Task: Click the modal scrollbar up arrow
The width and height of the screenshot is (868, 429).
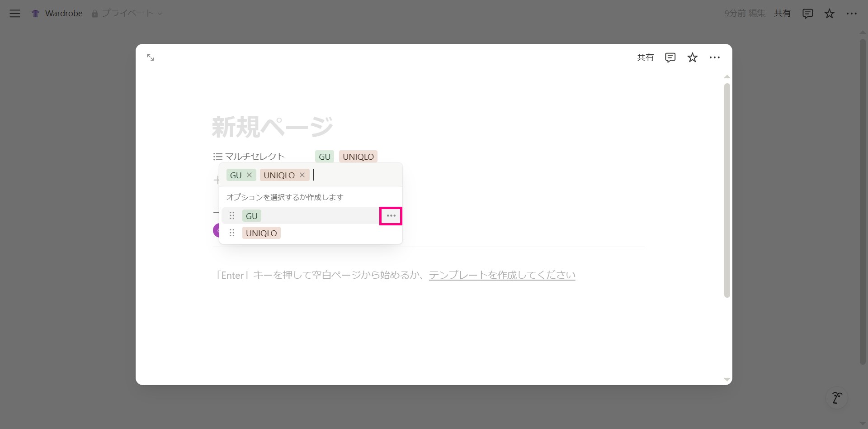Action: tap(727, 76)
